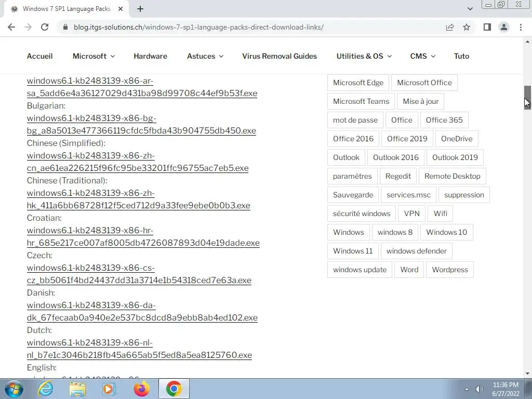Select the Microsoft Edge tag
532x399 pixels.
(x=358, y=83)
